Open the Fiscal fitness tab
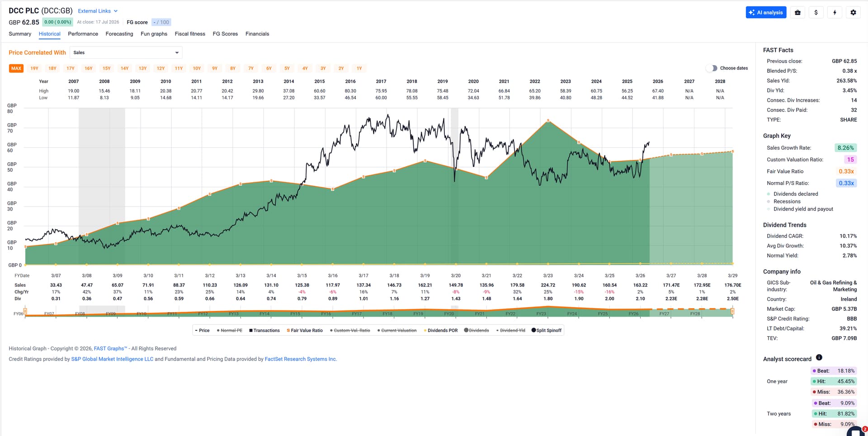This screenshot has height=436, width=868. click(x=190, y=34)
